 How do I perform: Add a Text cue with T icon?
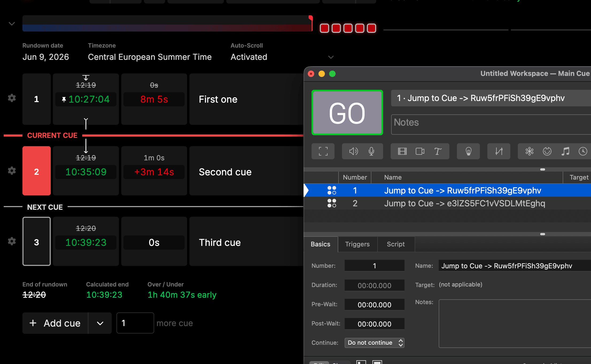[x=438, y=151]
